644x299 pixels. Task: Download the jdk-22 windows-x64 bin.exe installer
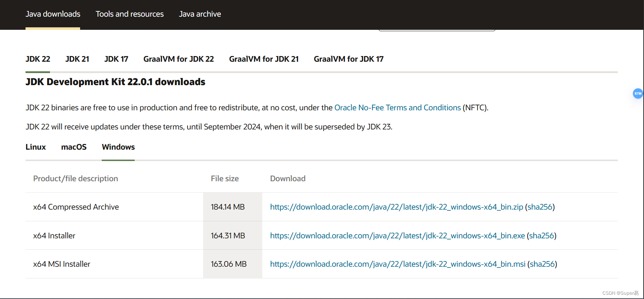397,236
